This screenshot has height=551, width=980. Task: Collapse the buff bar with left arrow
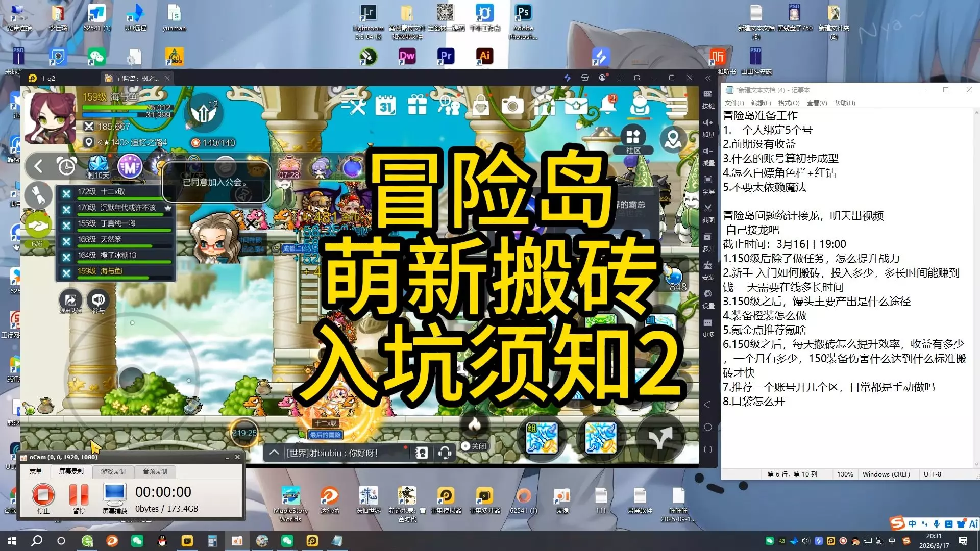click(38, 166)
